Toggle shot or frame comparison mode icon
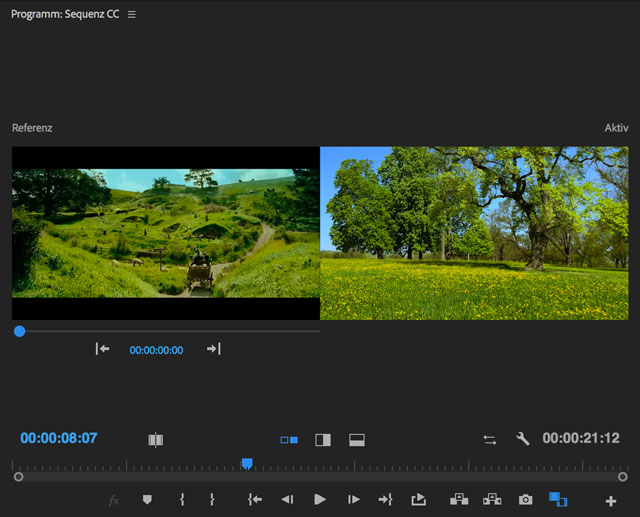640x517 pixels. coord(155,439)
